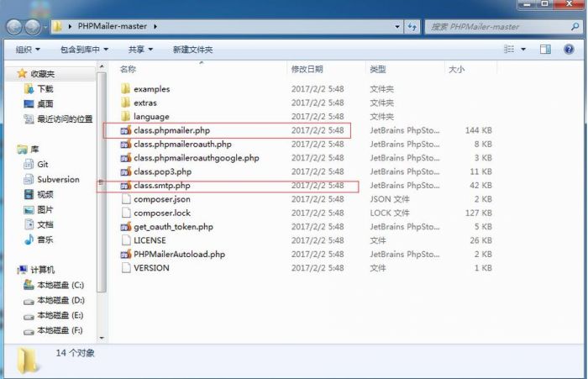Open 最近访问的位置 in the sidebar
588x379 pixels.
(x=58, y=119)
